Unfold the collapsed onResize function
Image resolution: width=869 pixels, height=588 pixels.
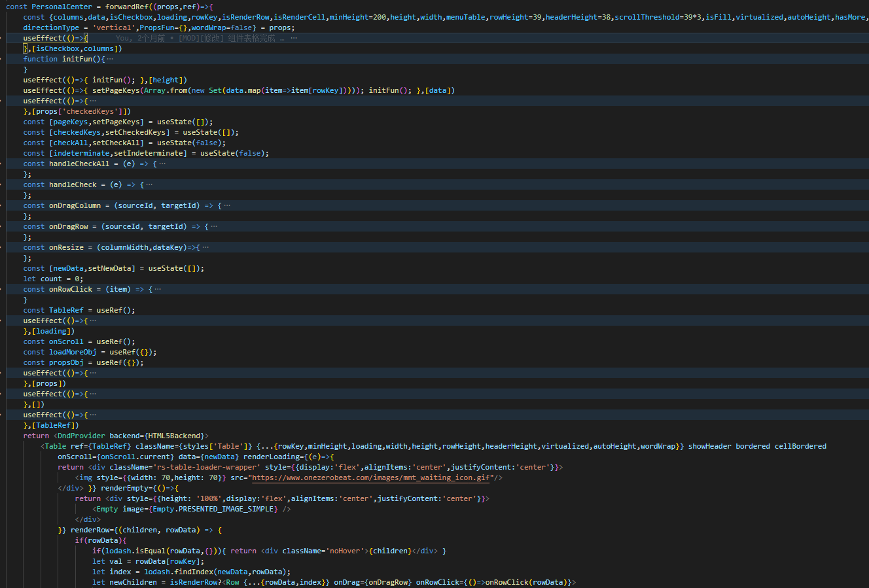point(207,247)
